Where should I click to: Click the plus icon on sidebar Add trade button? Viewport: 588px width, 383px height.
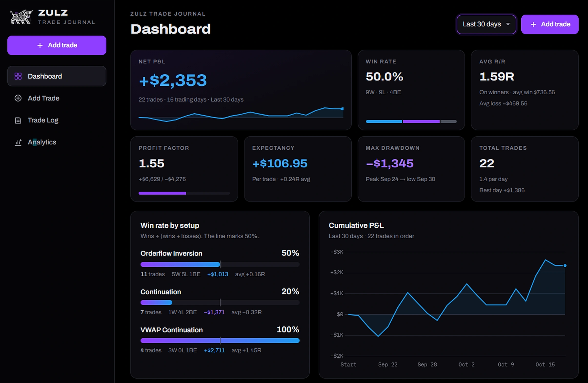point(40,45)
